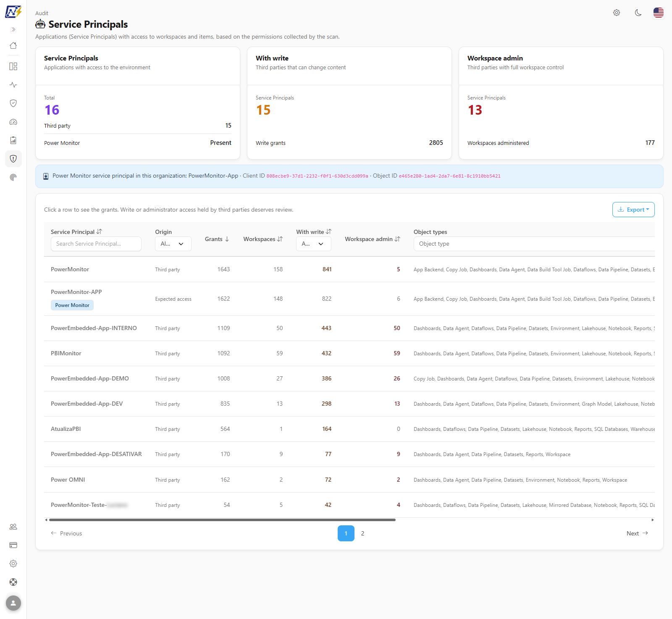This screenshot has height=619, width=672.
Task: Expand the sidebar with double chevron
Action: [13, 29]
